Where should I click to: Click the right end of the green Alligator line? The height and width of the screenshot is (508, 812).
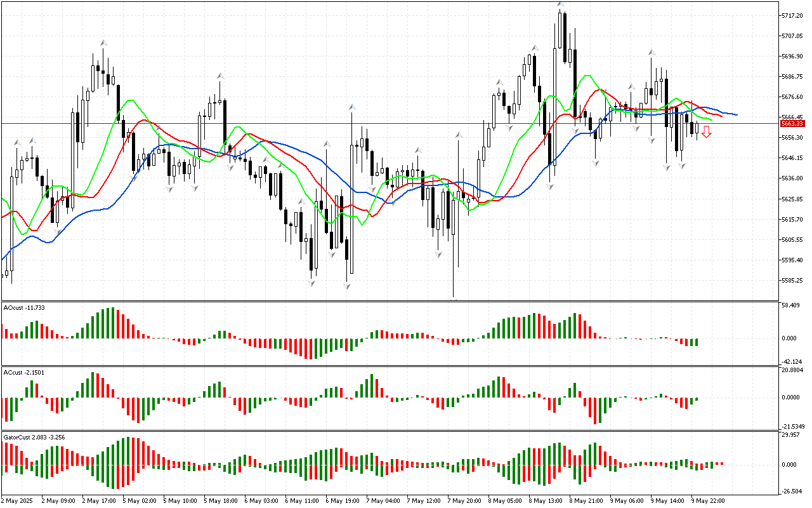[x=712, y=119]
